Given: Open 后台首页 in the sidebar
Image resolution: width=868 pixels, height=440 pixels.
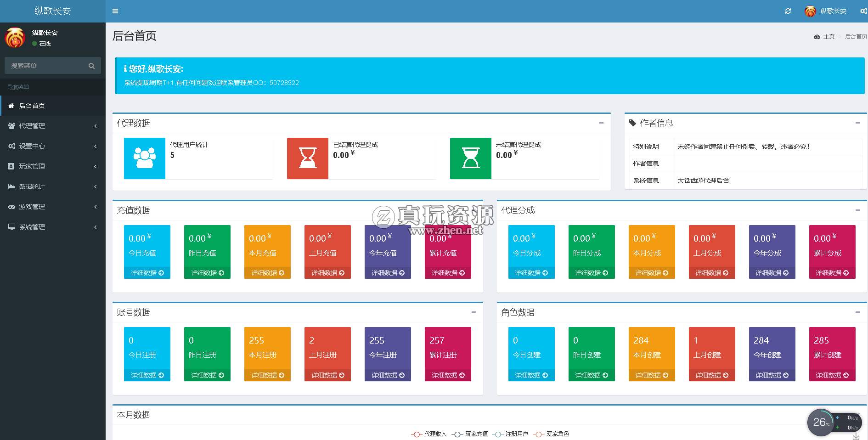Looking at the screenshot, I should click(53, 106).
